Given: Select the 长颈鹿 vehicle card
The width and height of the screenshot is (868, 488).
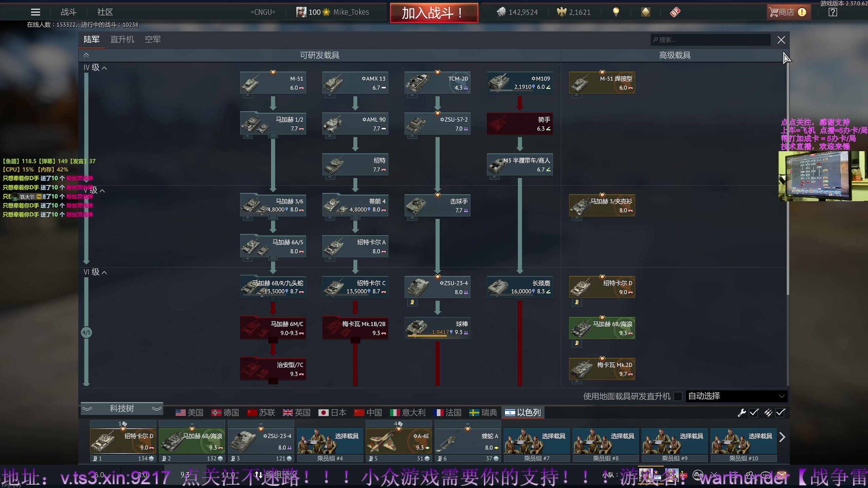Looking at the screenshot, I should coord(520,287).
